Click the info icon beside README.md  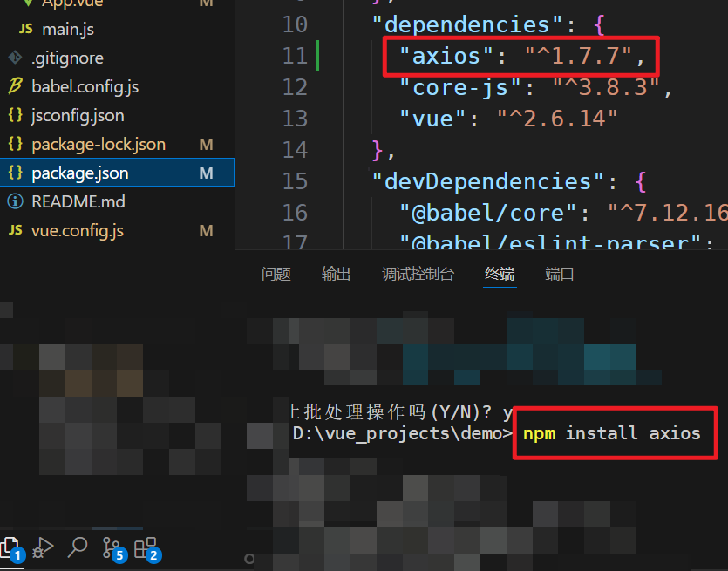pos(16,201)
